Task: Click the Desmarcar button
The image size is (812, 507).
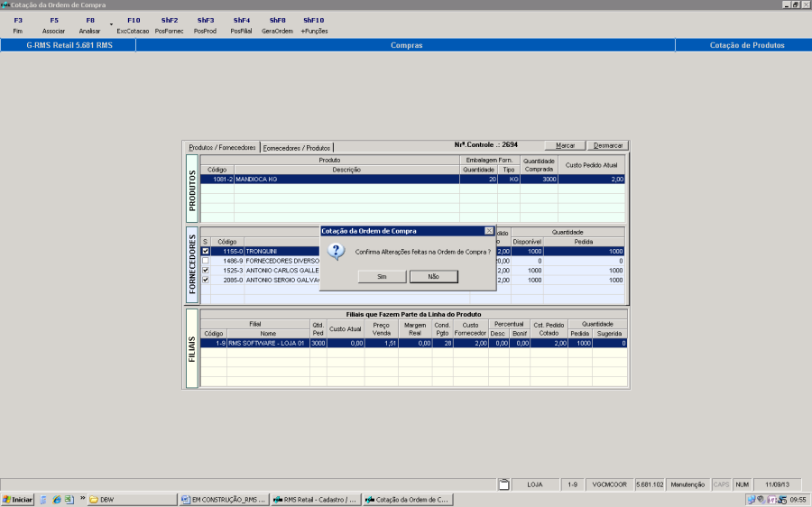Action: [607, 145]
